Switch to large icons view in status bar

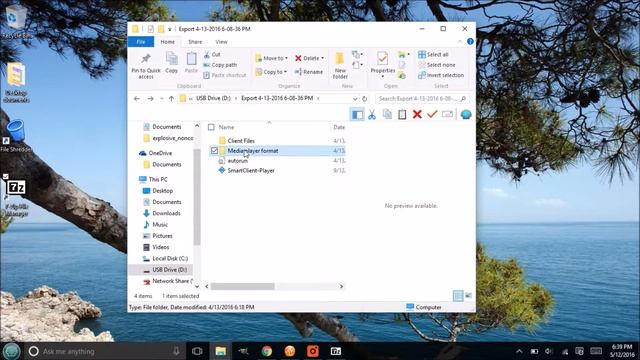coord(469,296)
